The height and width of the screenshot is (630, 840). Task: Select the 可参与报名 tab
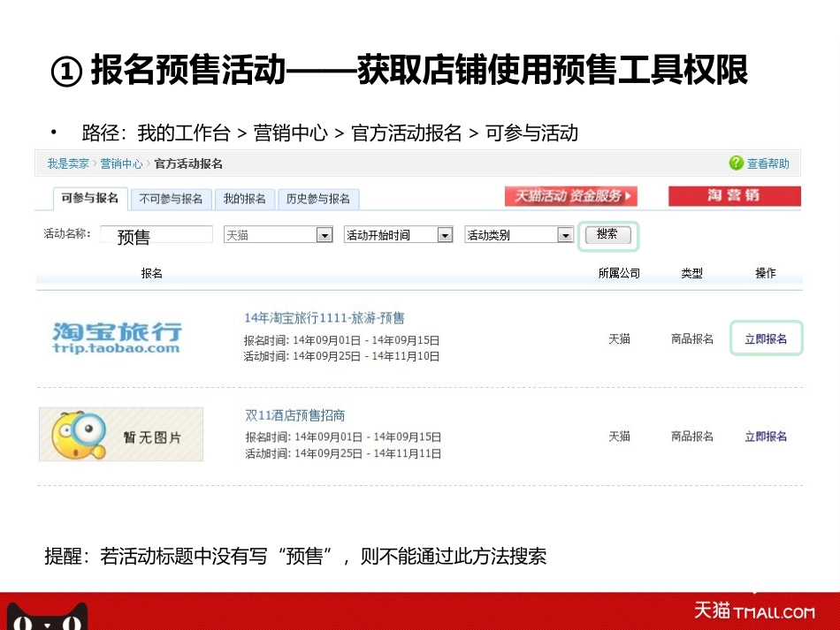(90, 199)
